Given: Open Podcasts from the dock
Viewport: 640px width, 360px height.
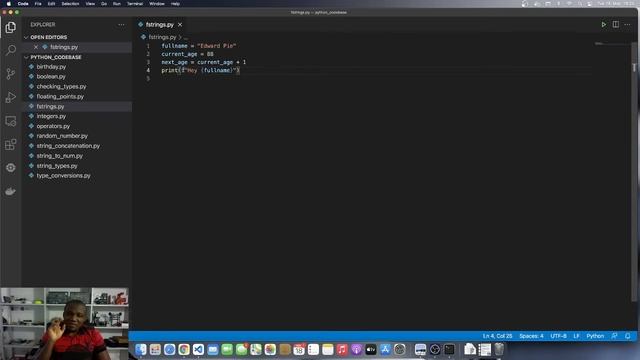Looking at the screenshot, I should (356, 349).
